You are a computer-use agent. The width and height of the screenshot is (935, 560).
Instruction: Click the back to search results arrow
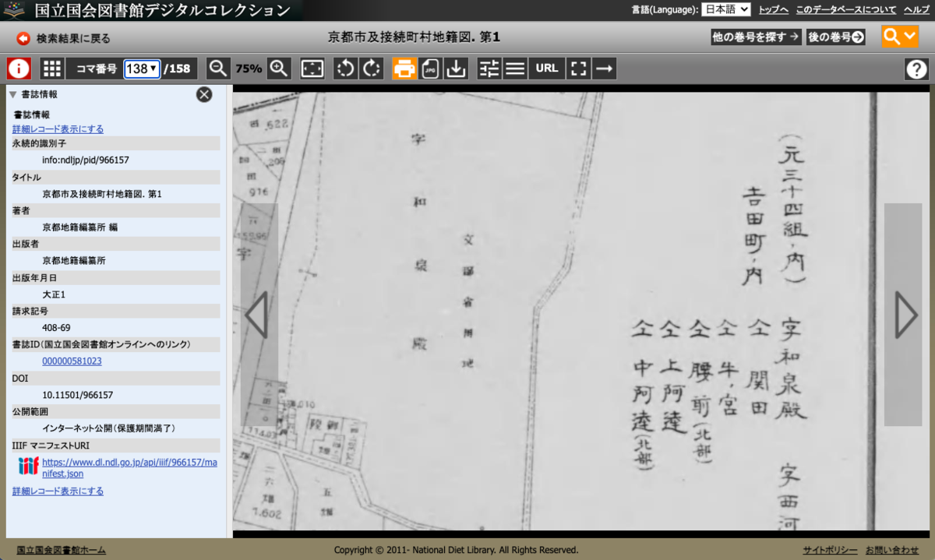[x=23, y=38]
